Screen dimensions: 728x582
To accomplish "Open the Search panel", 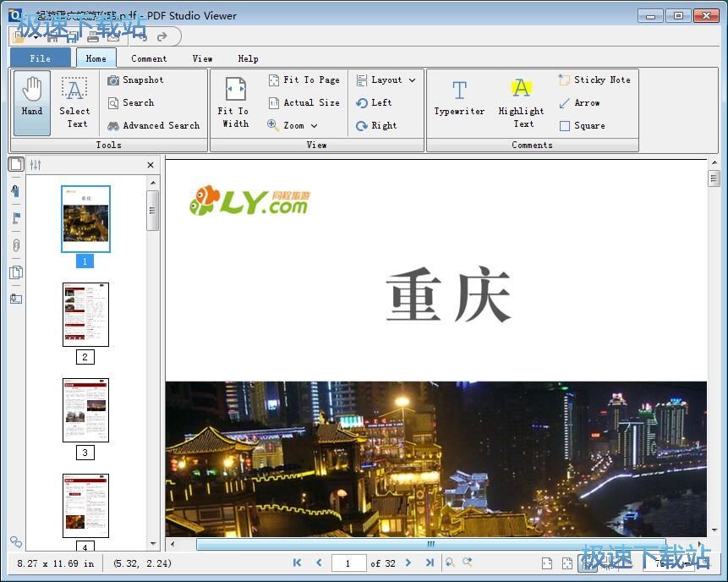I will pyautogui.click(x=132, y=102).
